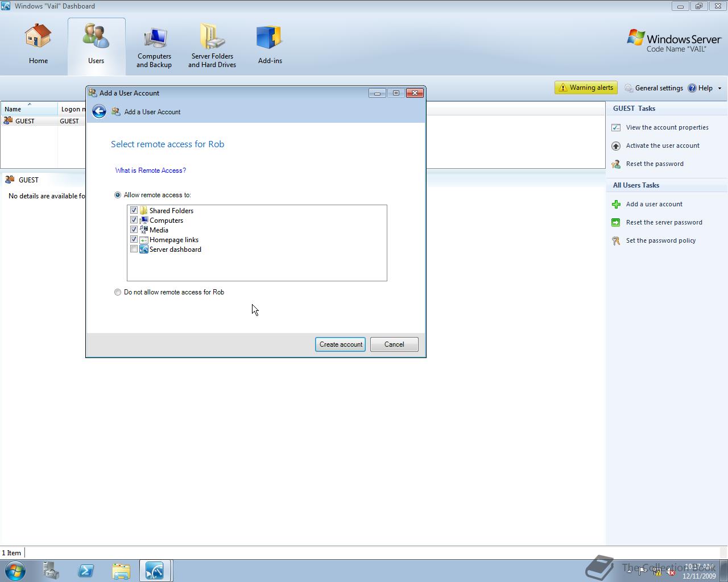Click the Shared Folders folder icon
This screenshot has height=582, width=728.
143,210
